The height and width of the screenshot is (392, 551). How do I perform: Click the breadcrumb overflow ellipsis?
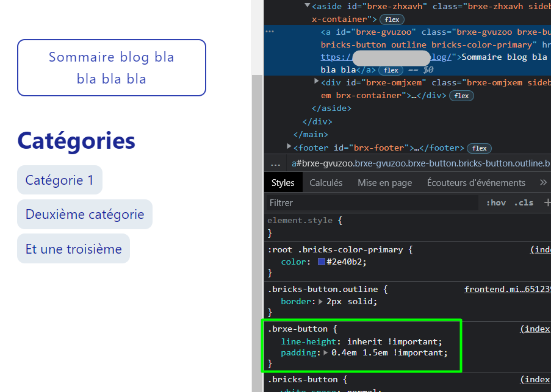click(x=275, y=163)
